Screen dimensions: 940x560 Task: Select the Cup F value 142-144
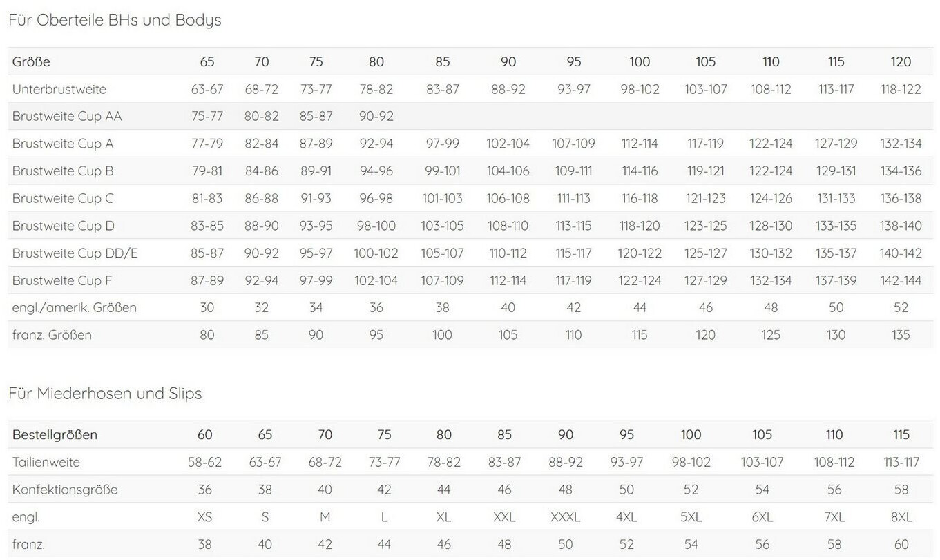901,280
